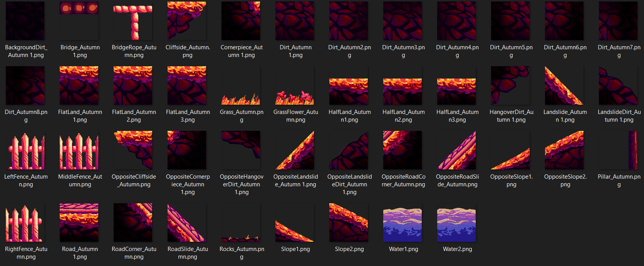This screenshot has width=644, height=266.
Task: Click the Road_Autumn 1.png thumbnail
Action: pyautogui.click(x=79, y=223)
